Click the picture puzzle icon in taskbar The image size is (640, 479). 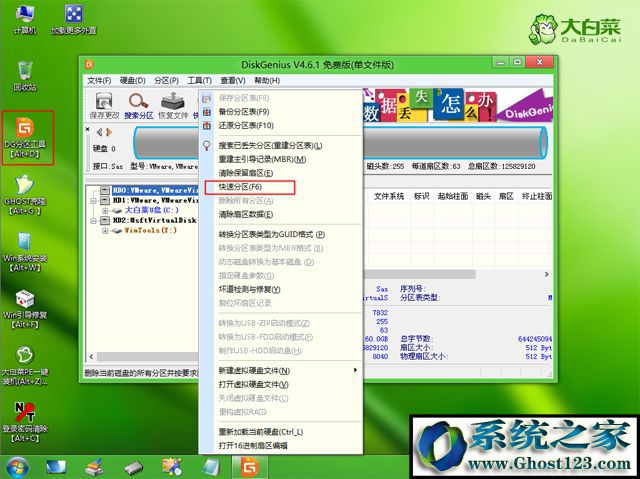coord(172,468)
